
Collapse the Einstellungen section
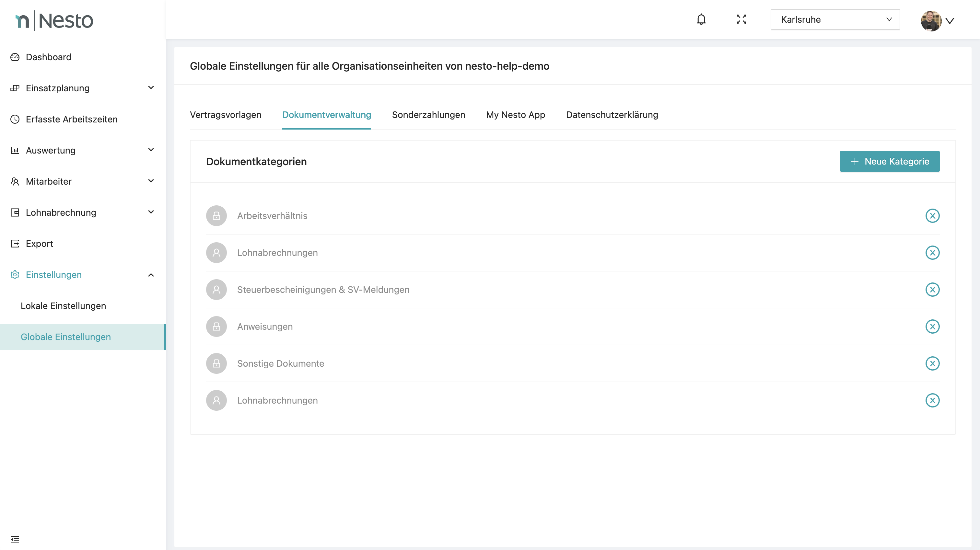click(x=151, y=275)
